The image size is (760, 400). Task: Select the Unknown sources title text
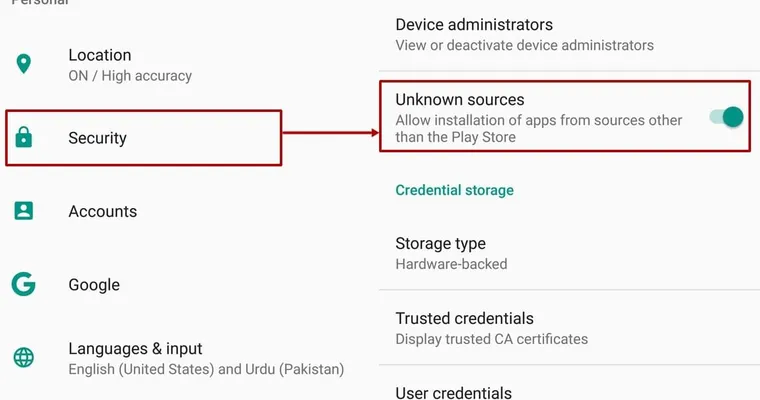[459, 99]
